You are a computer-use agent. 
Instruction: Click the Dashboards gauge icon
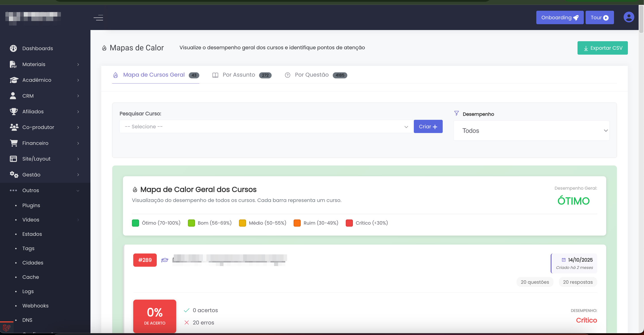(x=13, y=48)
